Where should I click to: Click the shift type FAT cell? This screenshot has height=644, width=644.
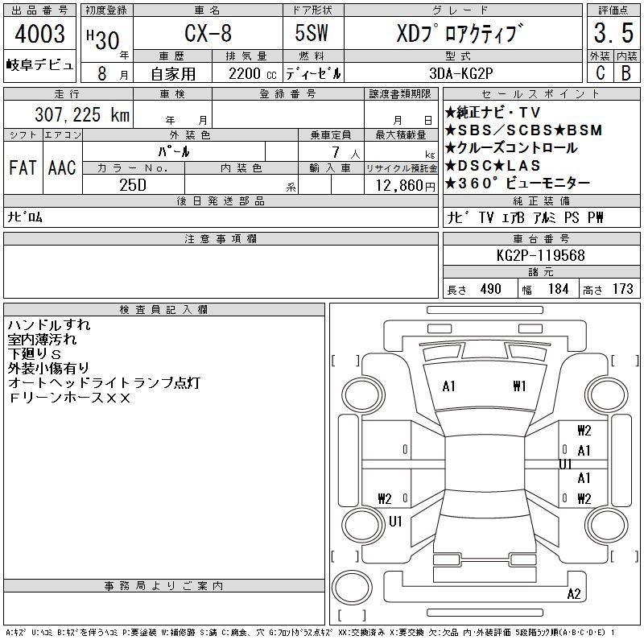(x=23, y=167)
